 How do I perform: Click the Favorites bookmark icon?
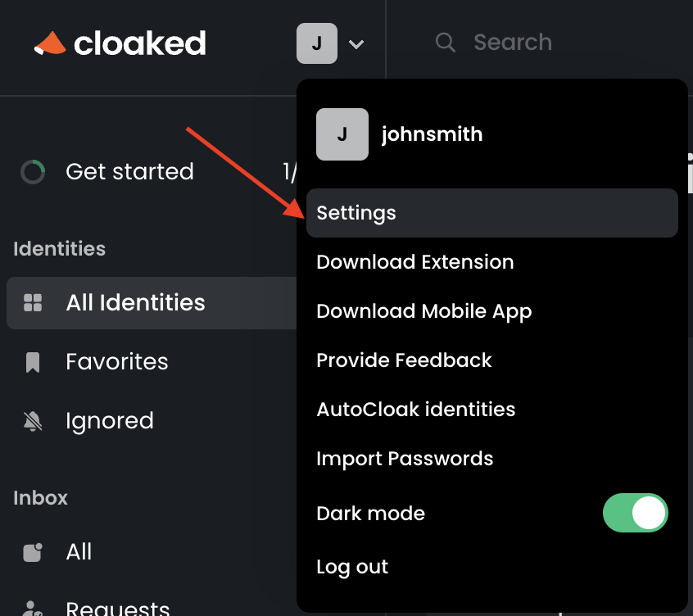point(33,362)
